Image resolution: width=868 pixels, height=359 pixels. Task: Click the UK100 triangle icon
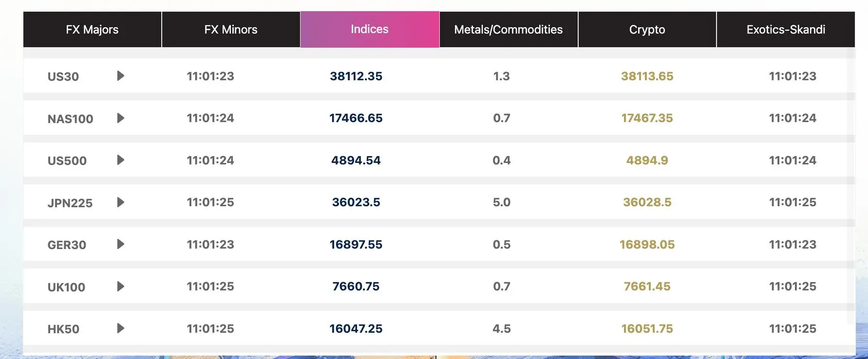[121, 287]
